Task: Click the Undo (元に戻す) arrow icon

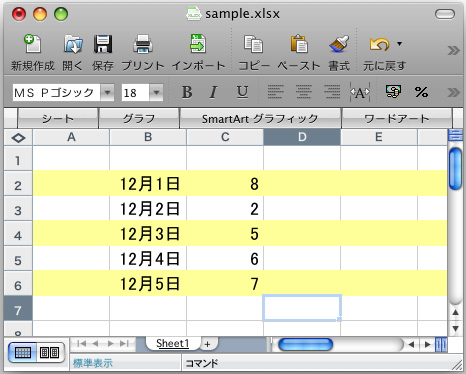Action: coord(380,44)
